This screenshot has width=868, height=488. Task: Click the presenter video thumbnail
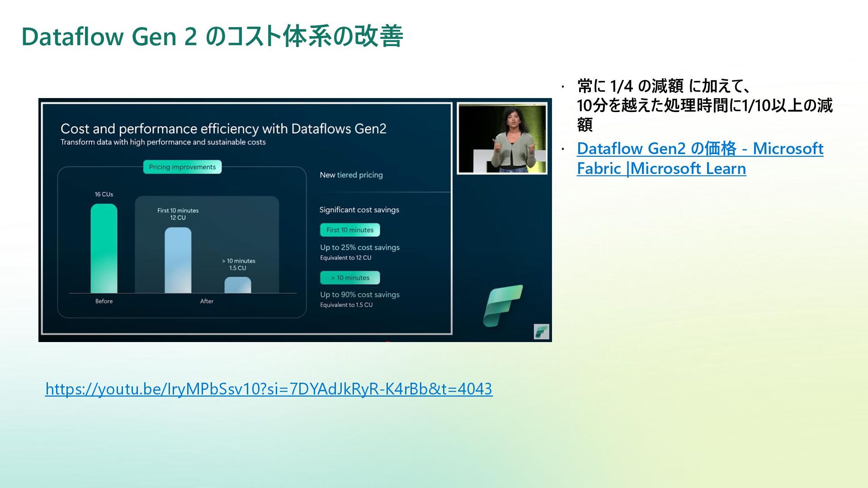point(502,138)
